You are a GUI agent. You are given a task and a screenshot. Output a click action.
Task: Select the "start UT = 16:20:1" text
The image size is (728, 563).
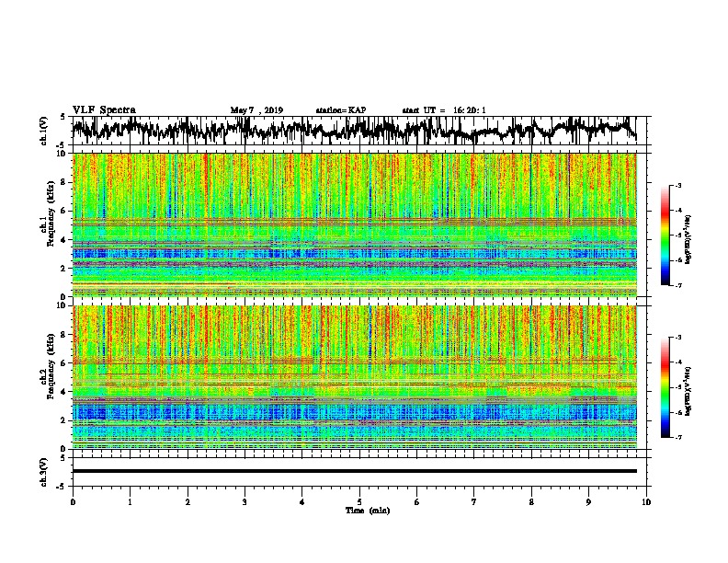[444, 110]
